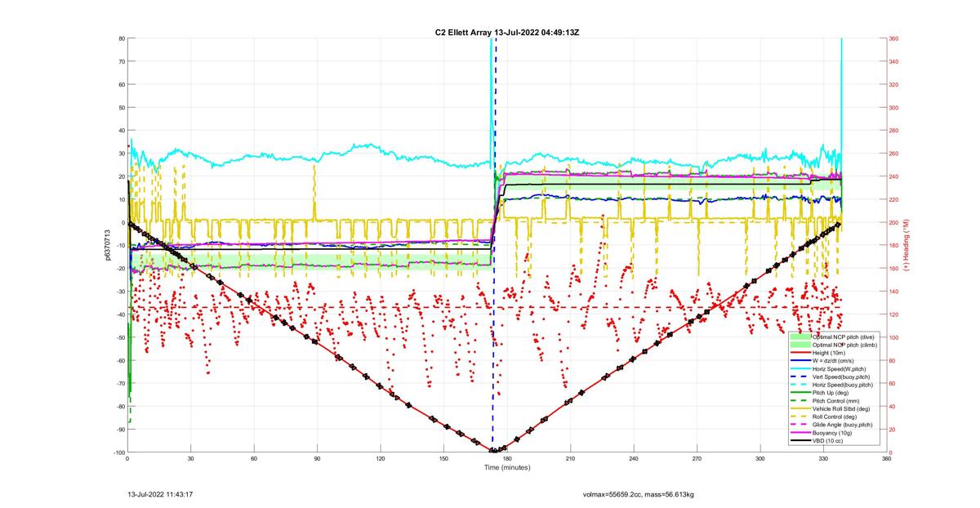Click the legend entry "W = dz/dt (cm/s)"
The image size is (980, 508).
[834, 360]
